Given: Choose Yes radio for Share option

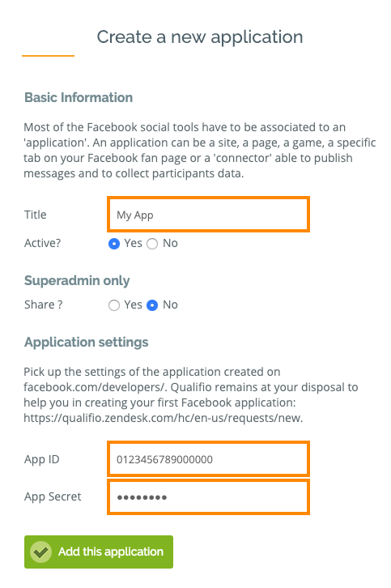Looking at the screenshot, I should coord(114,305).
